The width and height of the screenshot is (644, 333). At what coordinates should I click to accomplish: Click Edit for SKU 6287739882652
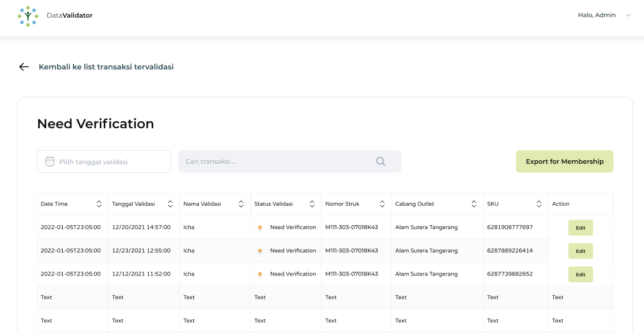pos(580,274)
